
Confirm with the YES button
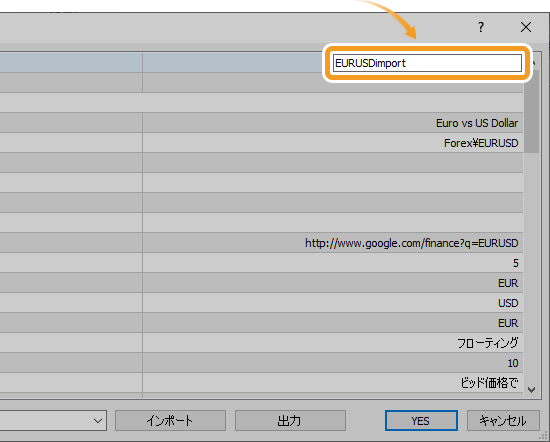click(421, 420)
